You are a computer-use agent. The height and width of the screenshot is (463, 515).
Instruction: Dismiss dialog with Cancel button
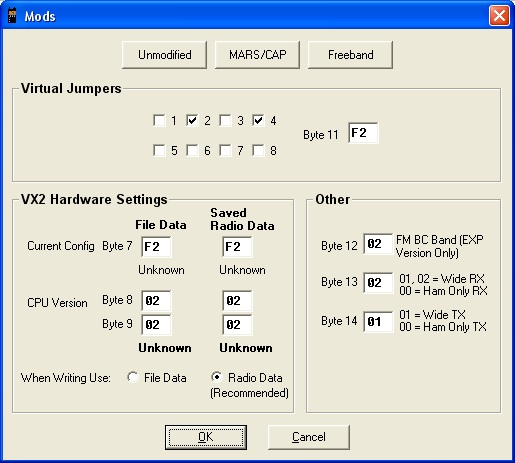point(309,437)
